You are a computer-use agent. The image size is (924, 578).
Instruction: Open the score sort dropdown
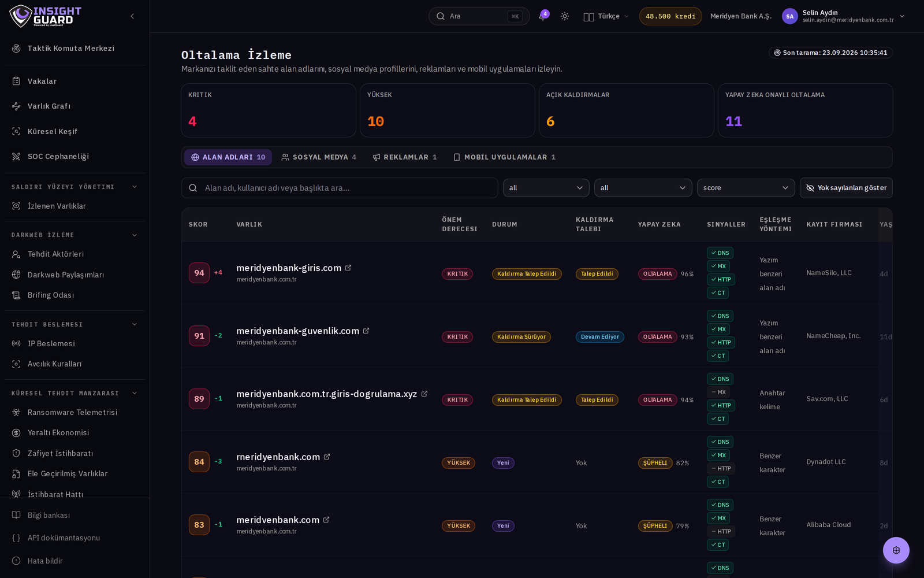(x=746, y=188)
